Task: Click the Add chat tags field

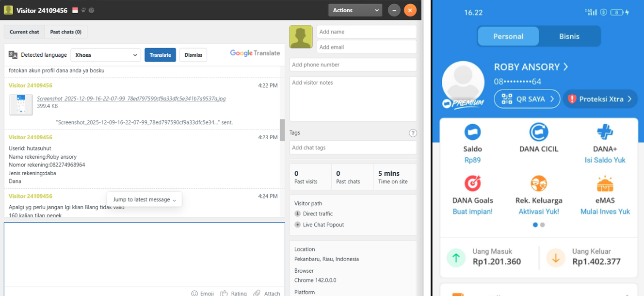Action: 353,148
